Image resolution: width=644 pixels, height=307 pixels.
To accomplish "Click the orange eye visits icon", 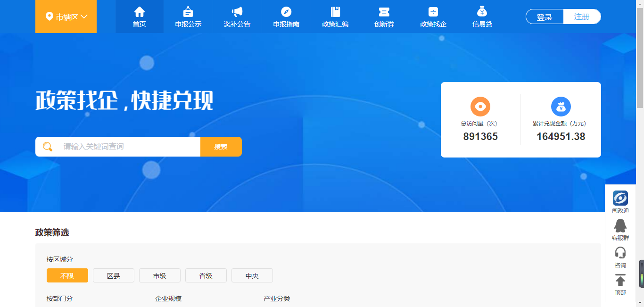I will [x=480, y=107].
